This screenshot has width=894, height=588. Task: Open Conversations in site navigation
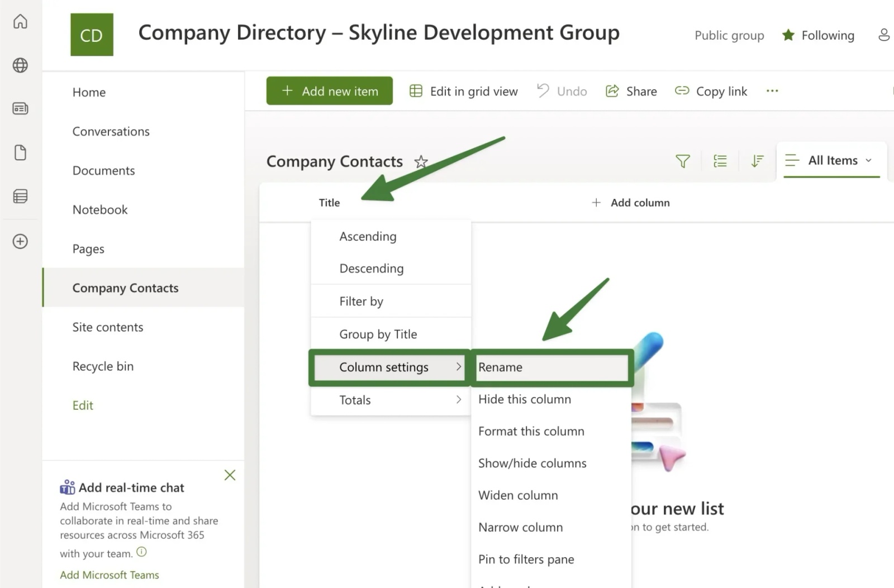coord(111,131)
